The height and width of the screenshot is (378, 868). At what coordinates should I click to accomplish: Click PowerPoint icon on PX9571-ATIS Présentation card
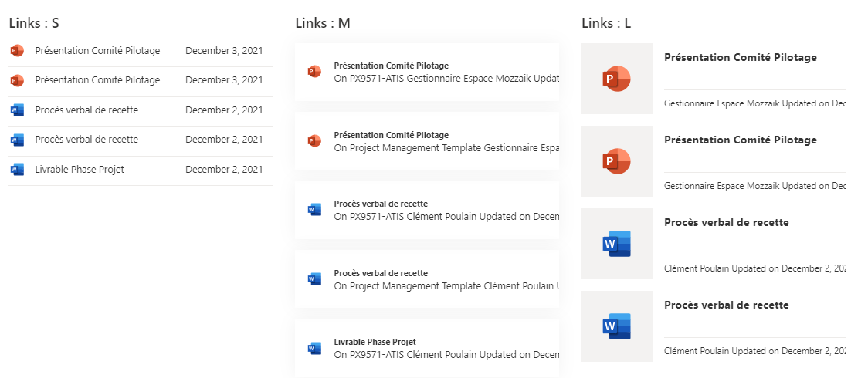pyautogui.click(x=314, y=71)
